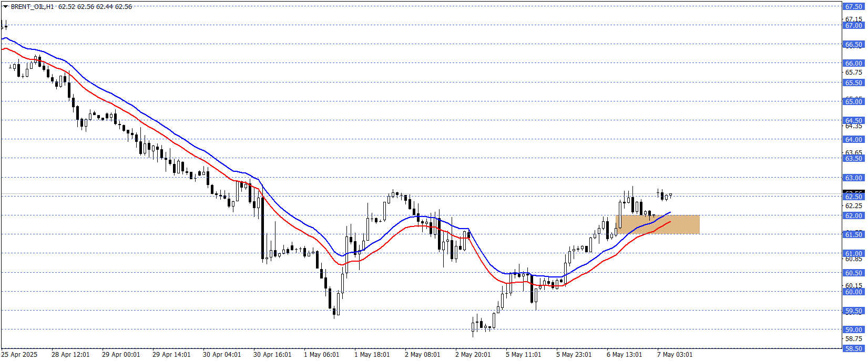
Task: Click the 2 May 20:01 time label
Action: (x=473, y=355)
